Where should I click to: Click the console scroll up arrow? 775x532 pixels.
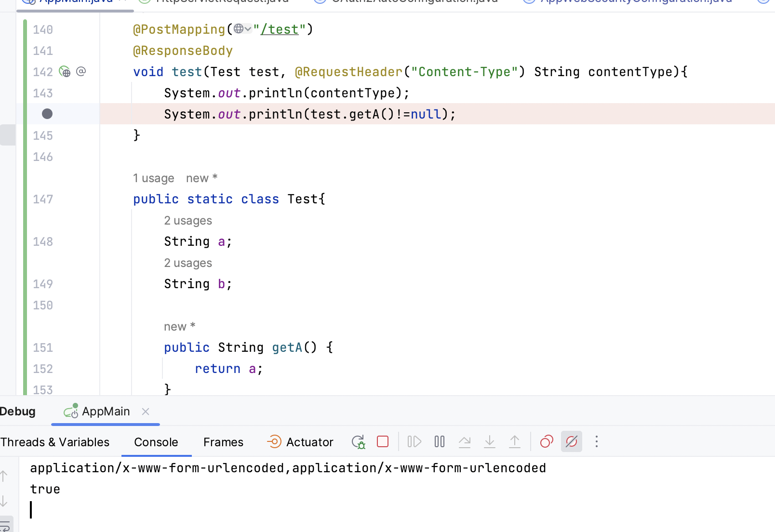(x=4, y=476)
